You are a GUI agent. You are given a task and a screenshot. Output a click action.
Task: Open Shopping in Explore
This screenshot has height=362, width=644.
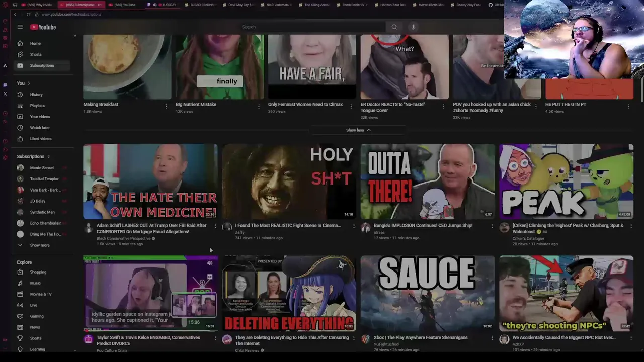(x=42, y=272)
